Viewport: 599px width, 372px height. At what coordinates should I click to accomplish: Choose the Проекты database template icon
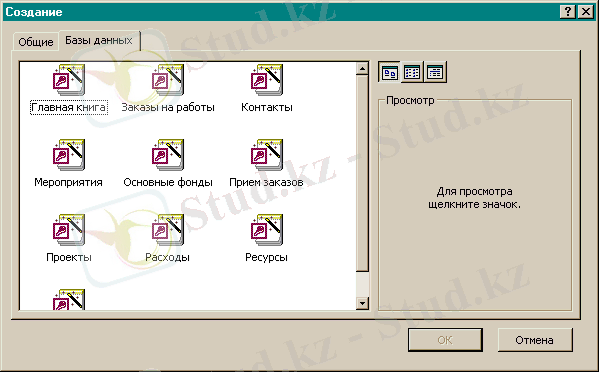(x=69, y=230)
